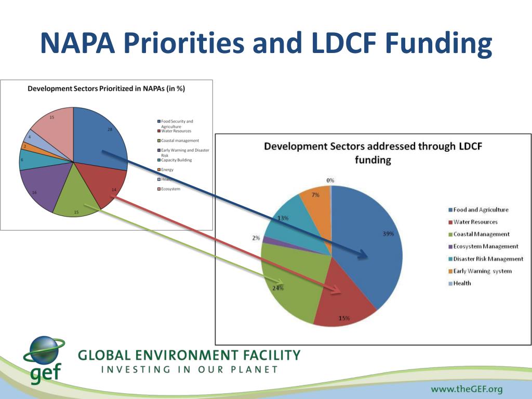
Task: Select the purple Ecosystem Management legend marker
Action: [450, 247]
